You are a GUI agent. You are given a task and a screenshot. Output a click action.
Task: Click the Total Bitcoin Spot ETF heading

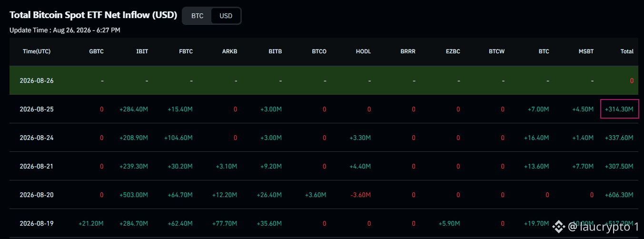pos(93,15)
